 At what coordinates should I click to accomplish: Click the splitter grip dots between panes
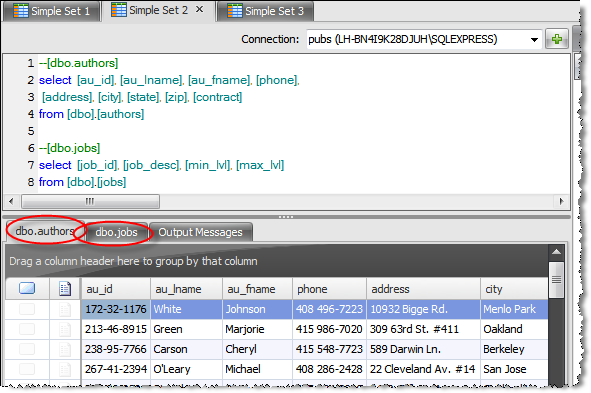(x=286, y=217)
